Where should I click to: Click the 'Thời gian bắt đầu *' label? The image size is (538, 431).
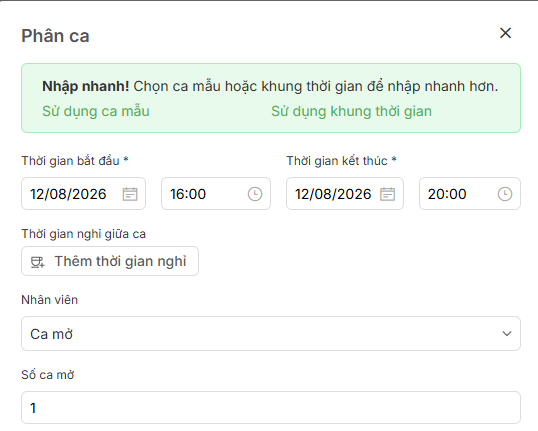coord(75,161)
